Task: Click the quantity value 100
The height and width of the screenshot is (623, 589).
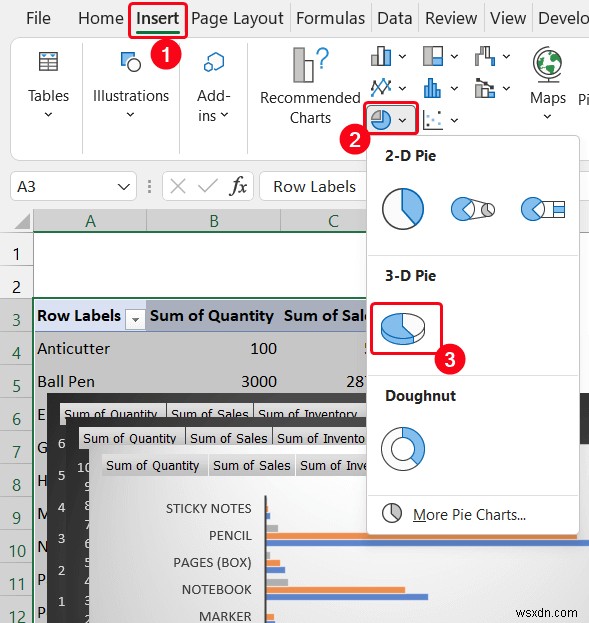Action: click(x=264, y=348)
